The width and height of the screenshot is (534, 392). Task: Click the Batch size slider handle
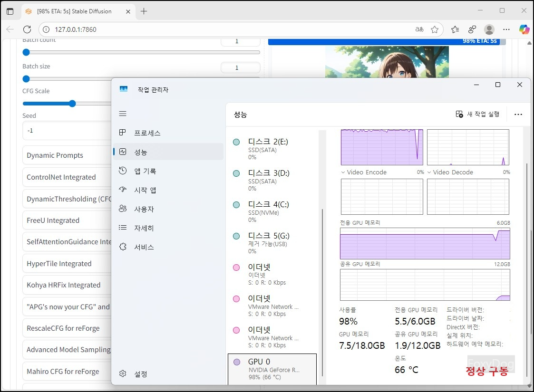(x=26, y=79)
